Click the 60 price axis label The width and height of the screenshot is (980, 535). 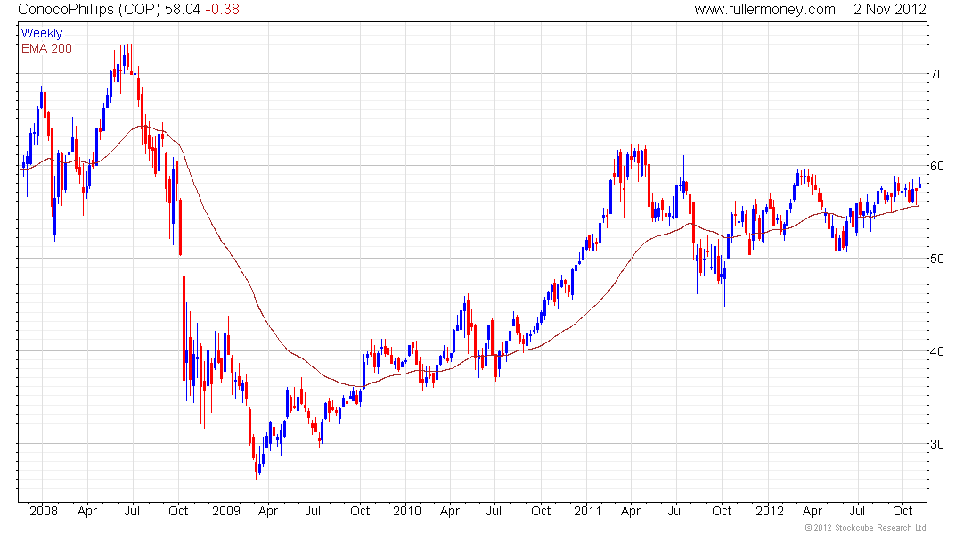[937, 166]
